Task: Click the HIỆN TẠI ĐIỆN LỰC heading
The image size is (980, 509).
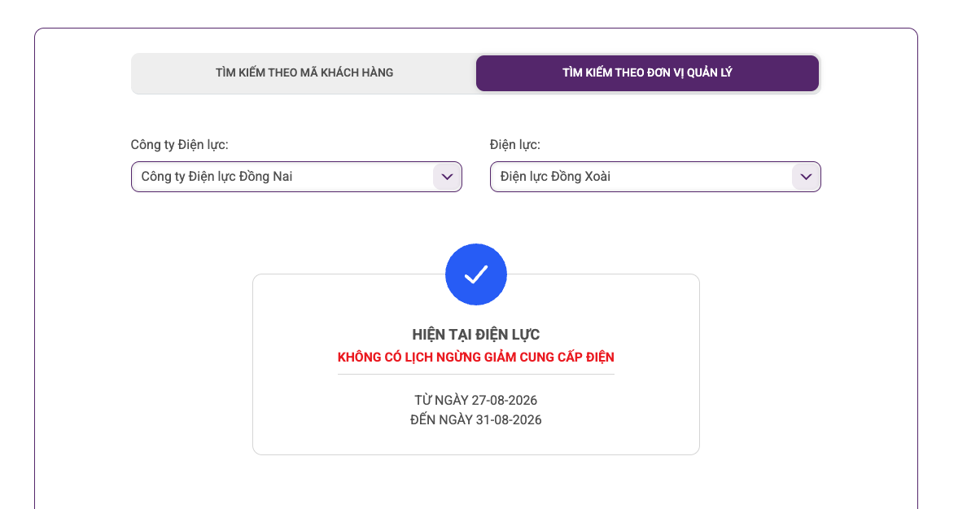Action: [x=476, y=335]
